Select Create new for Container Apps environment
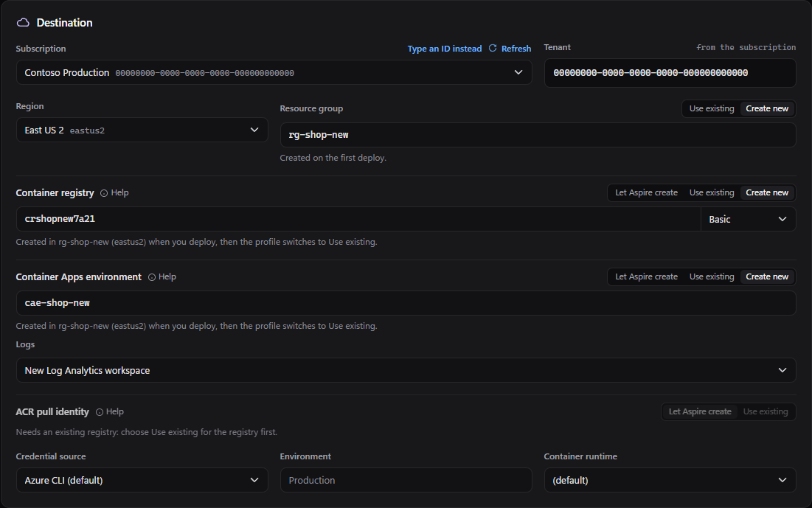 767,276
